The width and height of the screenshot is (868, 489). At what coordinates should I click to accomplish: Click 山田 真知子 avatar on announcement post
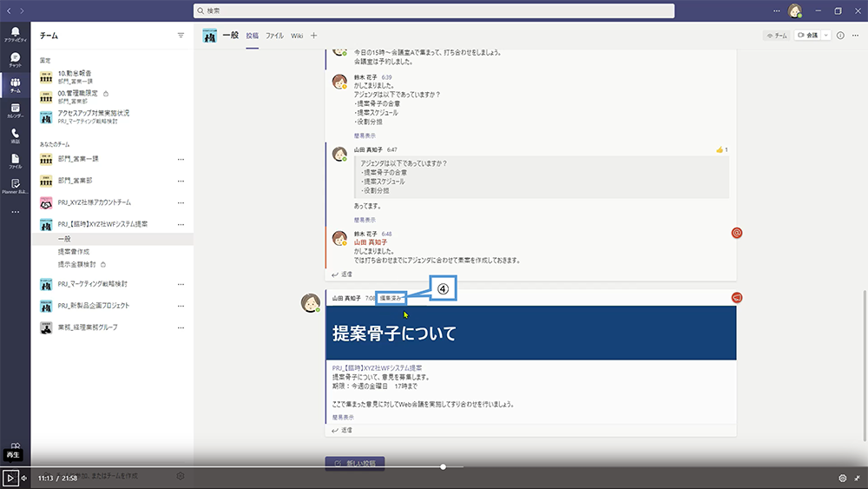(311, 302)
